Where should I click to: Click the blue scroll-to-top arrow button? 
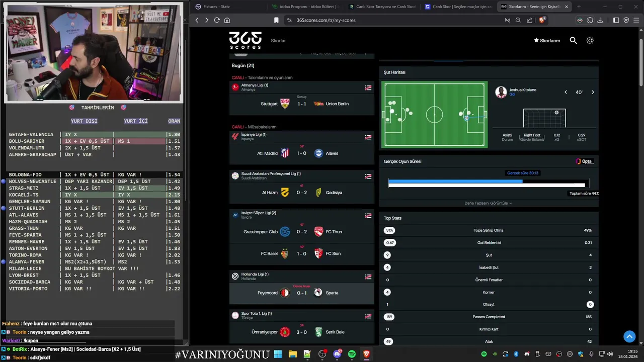(629, 336)
